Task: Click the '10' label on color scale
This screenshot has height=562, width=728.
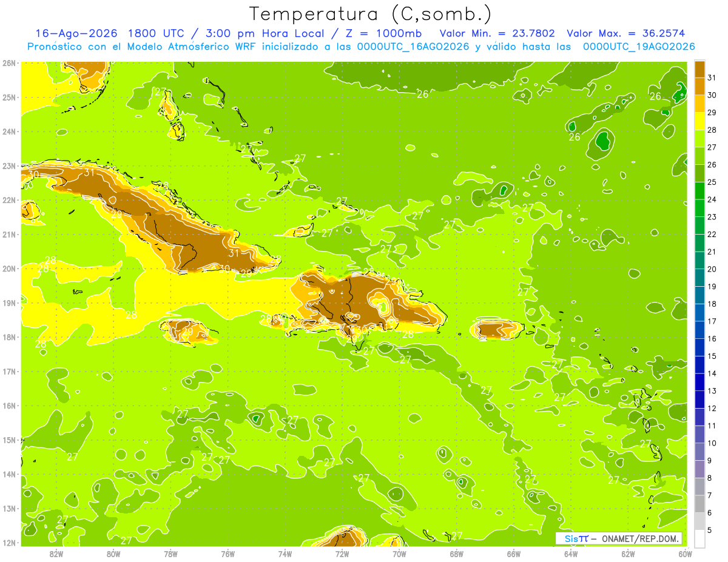Action: coord(712,443)
